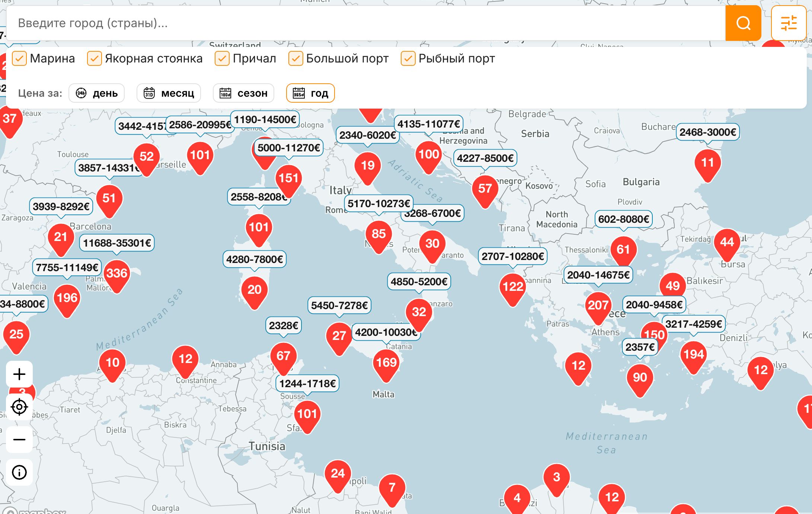Click the 11688-35301€ price label
The height and width of the screenshot is (514, 812).
click(x=117, y=243)
